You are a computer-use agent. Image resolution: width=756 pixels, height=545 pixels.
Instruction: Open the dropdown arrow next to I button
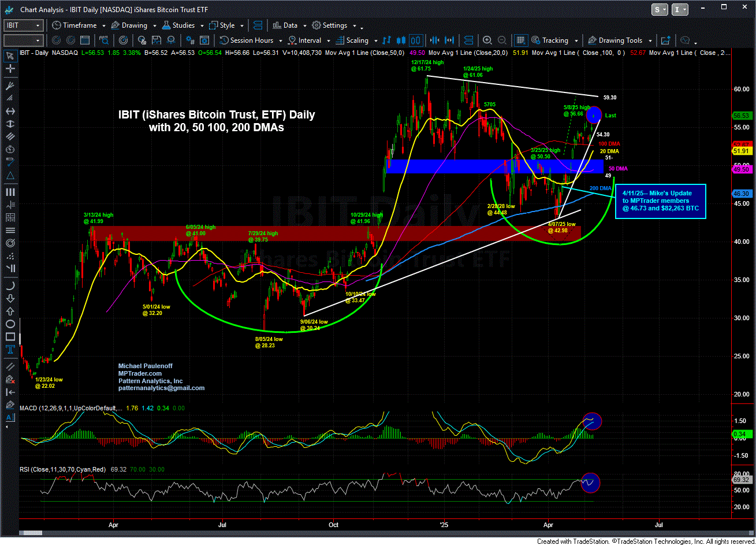coord(685,10)
